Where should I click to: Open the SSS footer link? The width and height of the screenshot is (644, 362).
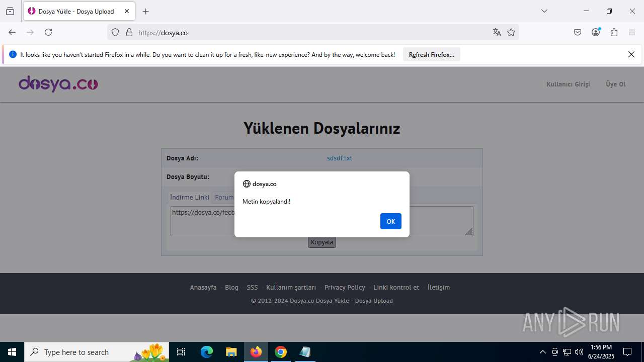point(252,287)
